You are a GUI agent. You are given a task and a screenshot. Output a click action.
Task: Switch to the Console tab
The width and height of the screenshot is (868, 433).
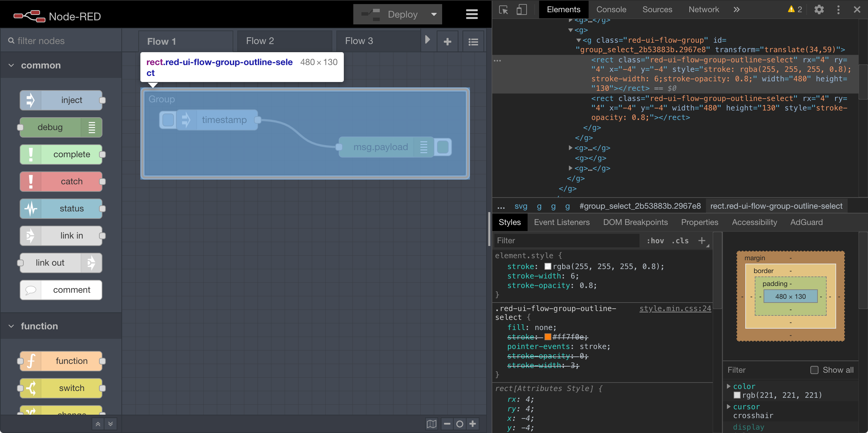(611, 9)
